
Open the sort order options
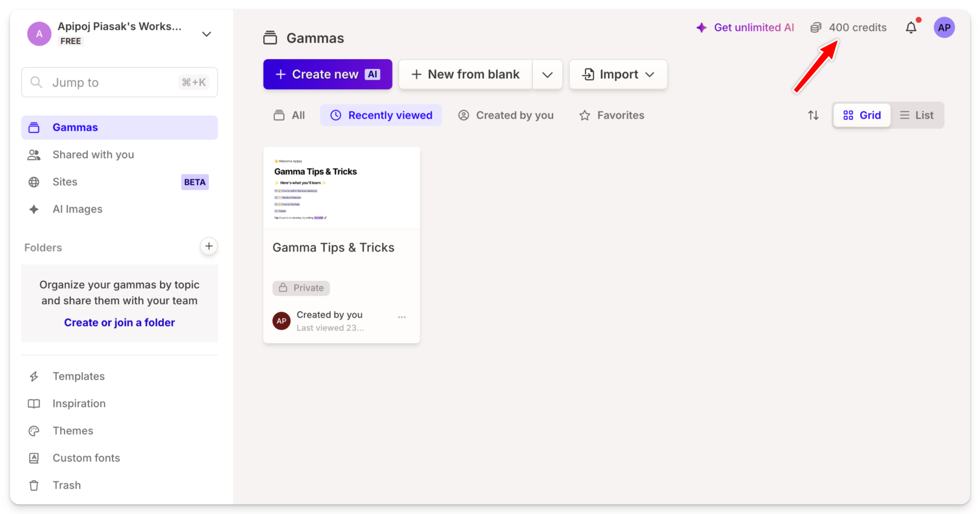[813, 115]
